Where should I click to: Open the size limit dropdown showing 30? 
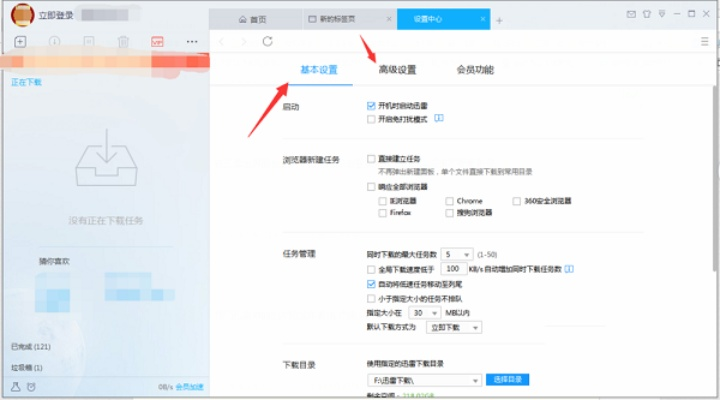tap(425, 313)
